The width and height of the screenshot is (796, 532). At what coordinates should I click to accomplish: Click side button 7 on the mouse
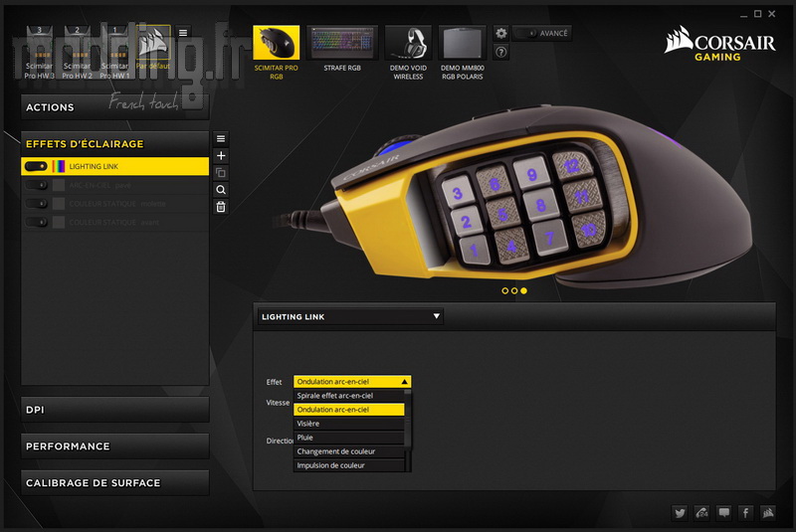click(x=549, y=237)
